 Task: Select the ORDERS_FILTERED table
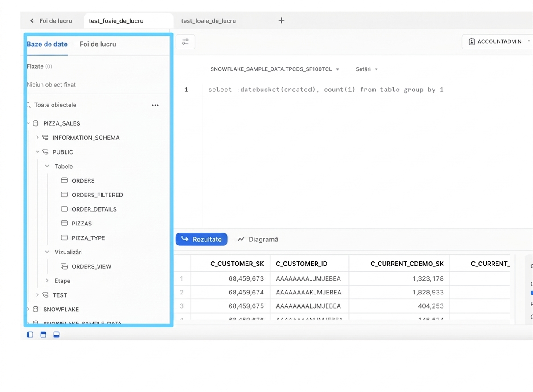97,195
